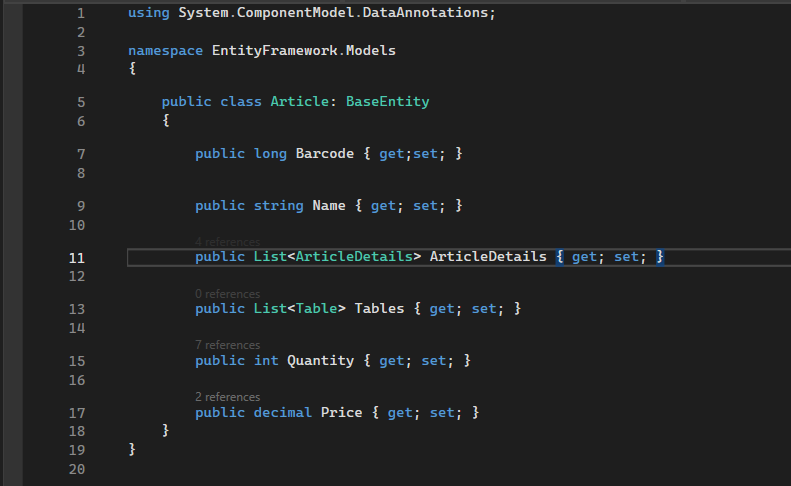Viewport: 791px width, 486px height.
Task: Click the Name property identifier
Action: click(x=329, y=205)
